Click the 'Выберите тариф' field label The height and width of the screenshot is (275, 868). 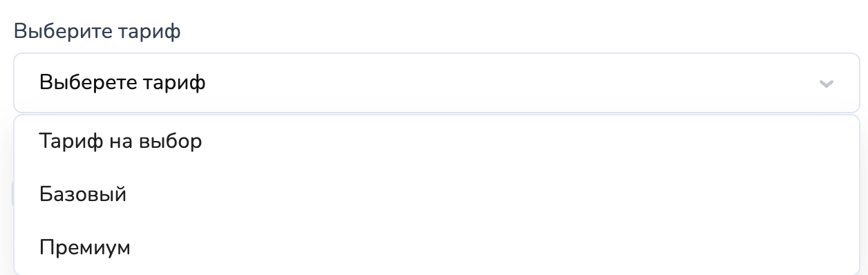pyautogui.click(x=97, y=31)
